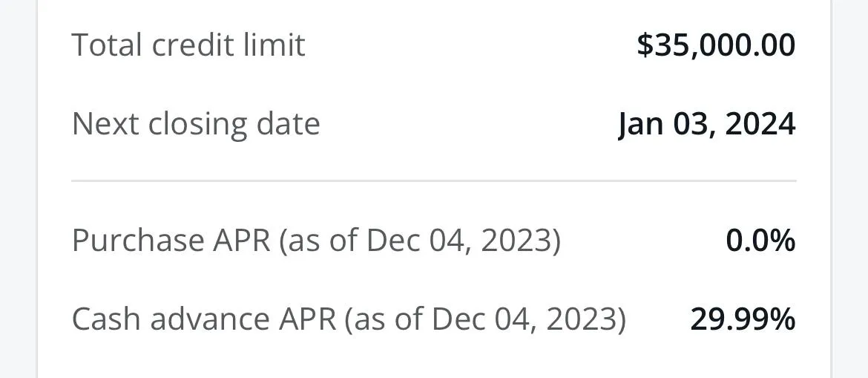Screen dimensions: 868x378
Task: Click the Next closing date label
Action: (196, 123)
